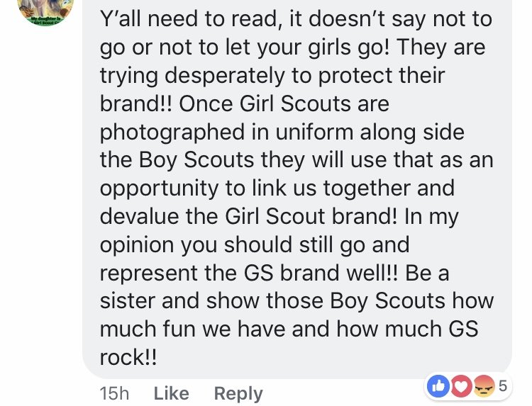
Task: Click the words "photographed in uniform"
Action: pyautogui.click(x=227, y=132)
